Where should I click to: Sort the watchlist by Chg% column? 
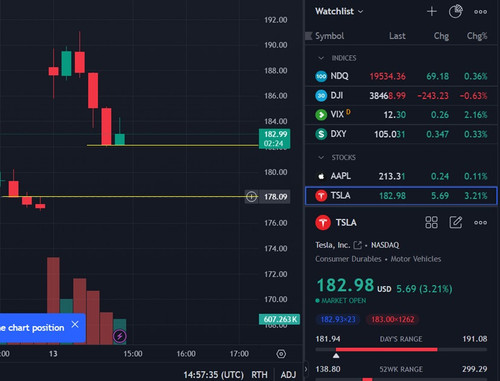coord(477,36)
